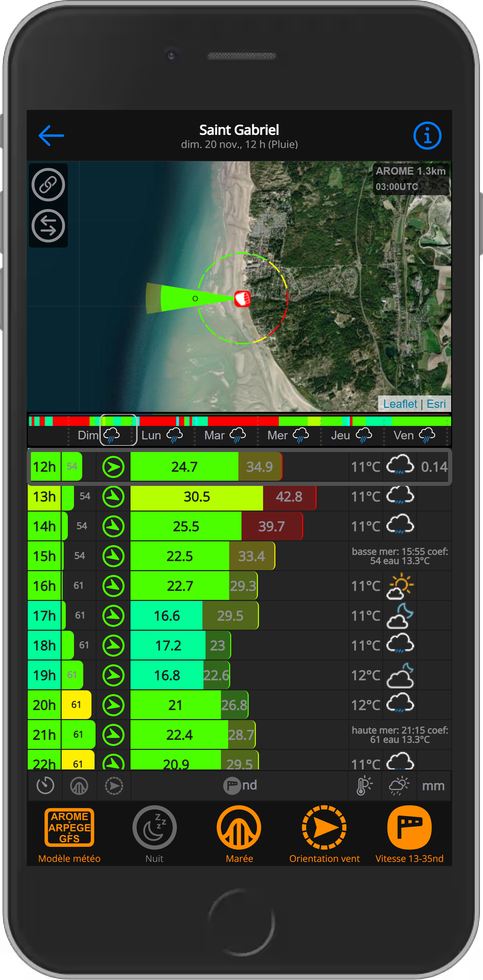Click the clock icon in column header
This screenshot has width=483, height=980.
click(45, 786)
